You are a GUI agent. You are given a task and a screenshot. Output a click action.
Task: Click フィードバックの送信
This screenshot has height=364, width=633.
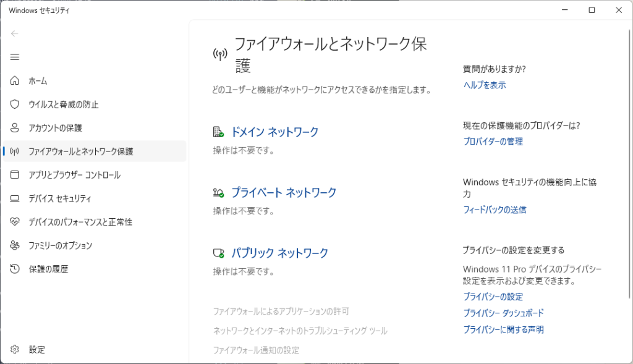[495, 210]
